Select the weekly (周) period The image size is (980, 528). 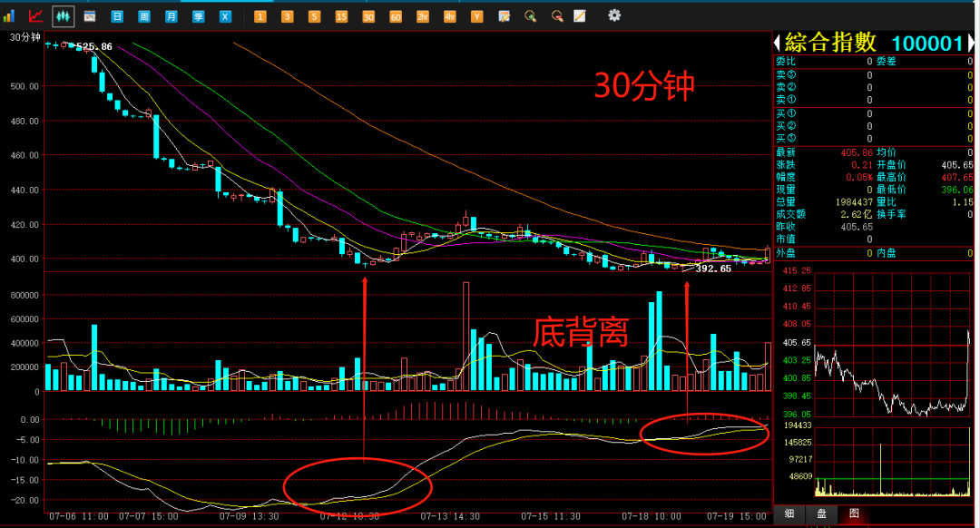pos(143,17)
